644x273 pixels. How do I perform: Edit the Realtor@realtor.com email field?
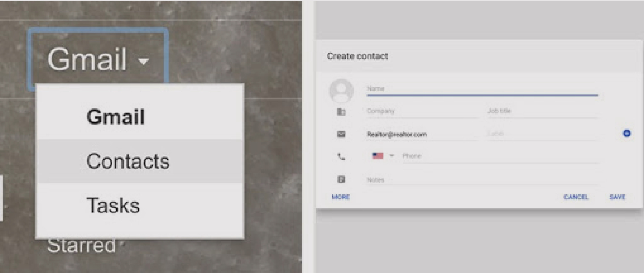(x=422, y=134)
